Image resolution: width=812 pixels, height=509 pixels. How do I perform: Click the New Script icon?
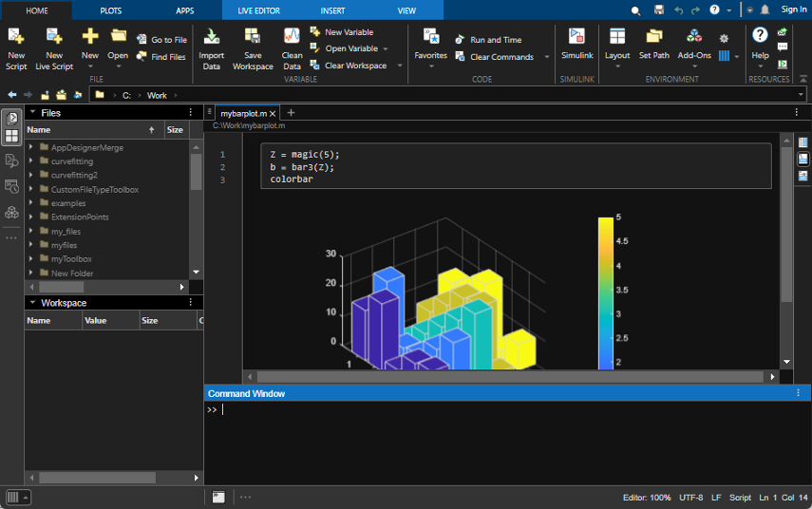[16, 38]
